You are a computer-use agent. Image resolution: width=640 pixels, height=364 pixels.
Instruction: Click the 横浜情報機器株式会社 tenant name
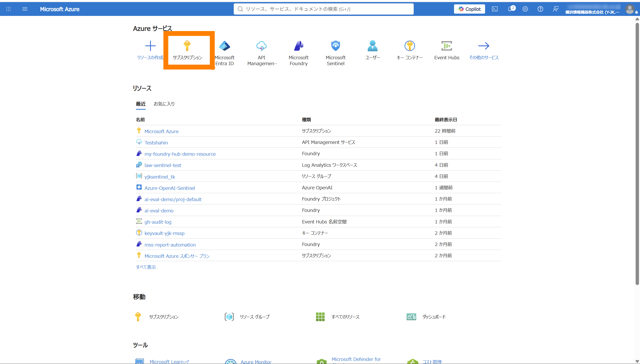pyautogui.click(x=592, y=12)
